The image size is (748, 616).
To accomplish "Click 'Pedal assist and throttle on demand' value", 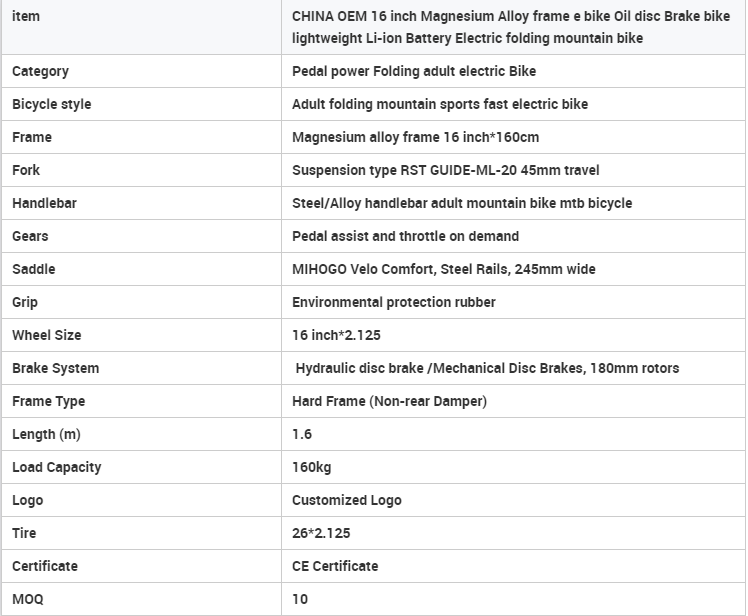I will 405,236.
